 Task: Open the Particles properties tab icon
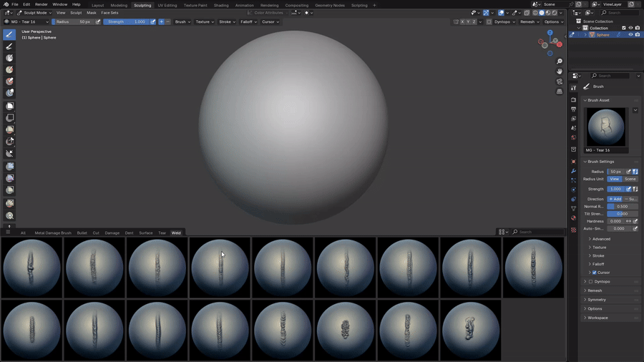(573, 180)
